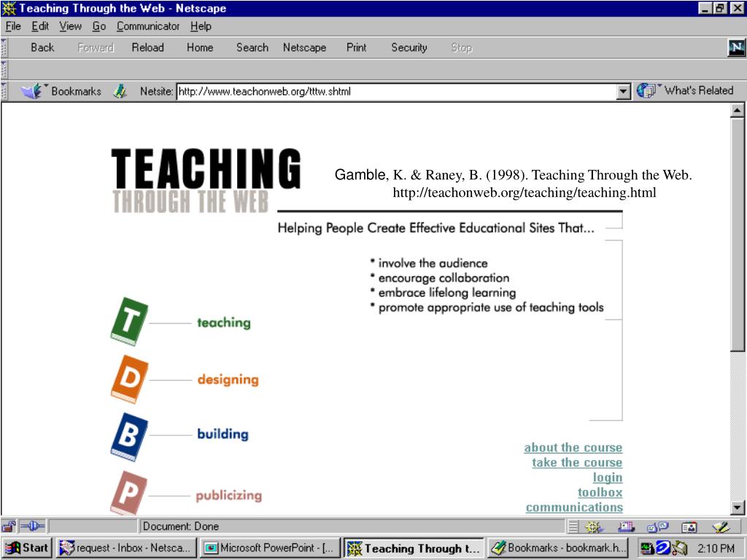Click the Netscape toolbar button
Screen dimensions: 747x560
(304, 47)
